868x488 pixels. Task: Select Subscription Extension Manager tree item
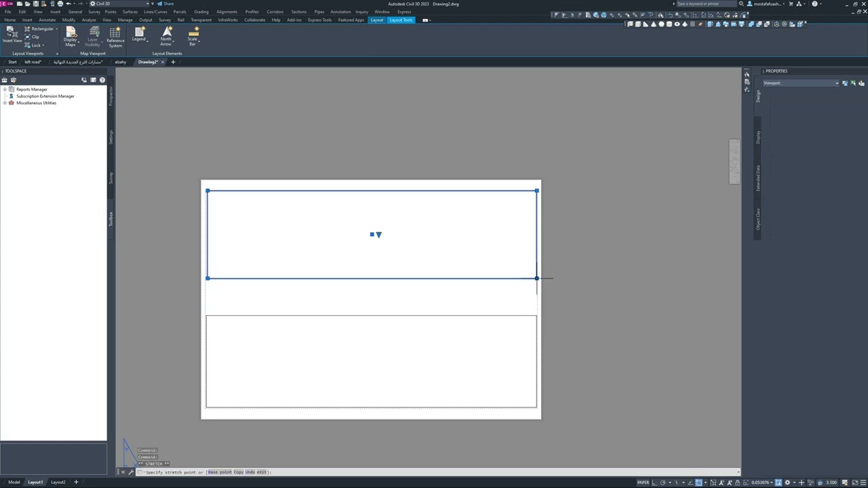[x=45, y=96]
